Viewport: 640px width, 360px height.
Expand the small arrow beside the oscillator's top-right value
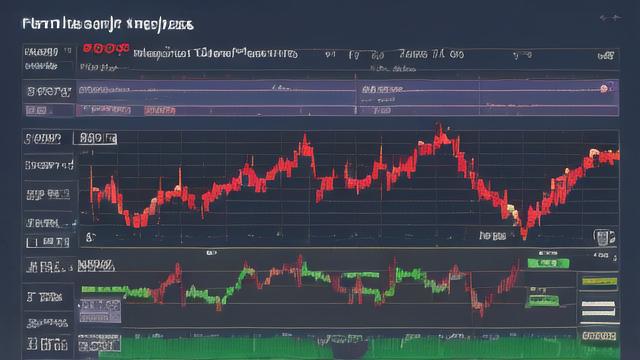click(615, 257)
